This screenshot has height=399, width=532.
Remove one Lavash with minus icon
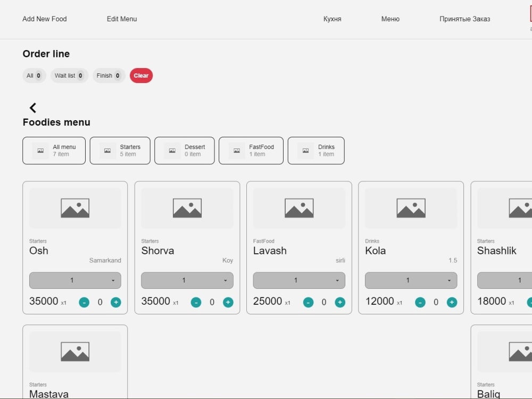(x=308, y=302)
